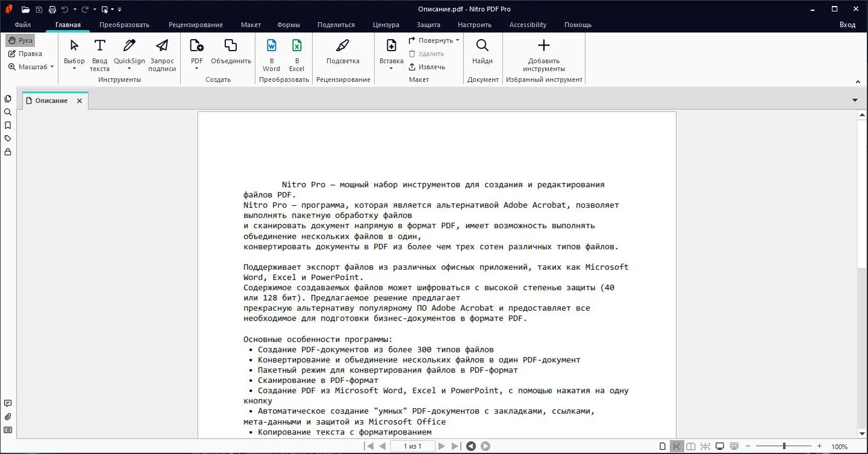Click the Добавить инструменты button
Image resolution: width=868 pixels, height=454 pixels.
tap(543, 53)
